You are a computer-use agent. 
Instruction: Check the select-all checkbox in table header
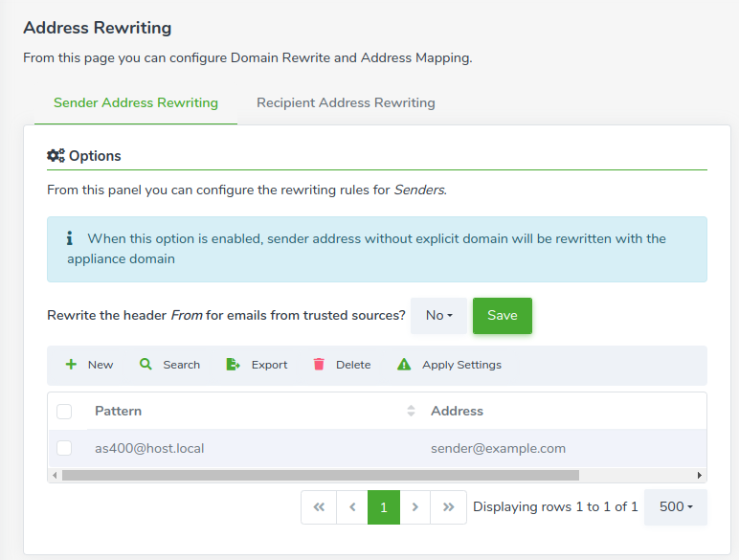point(64,411)
